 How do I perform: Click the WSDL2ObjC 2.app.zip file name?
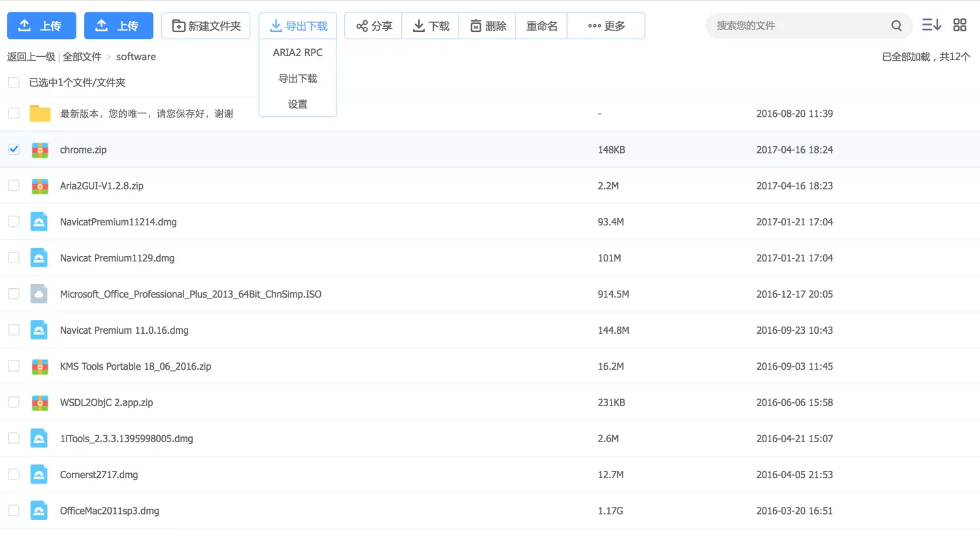(x=106, y=402)
